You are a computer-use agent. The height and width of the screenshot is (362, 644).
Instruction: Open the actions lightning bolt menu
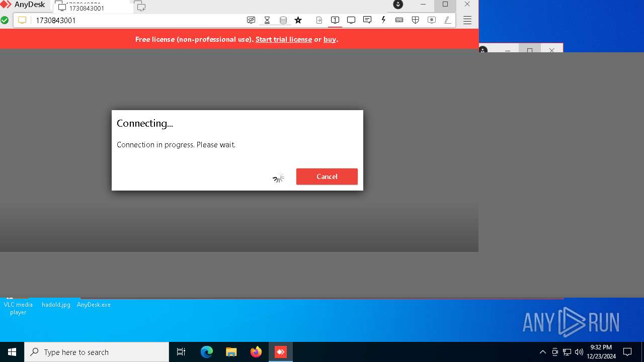[383, 20]
